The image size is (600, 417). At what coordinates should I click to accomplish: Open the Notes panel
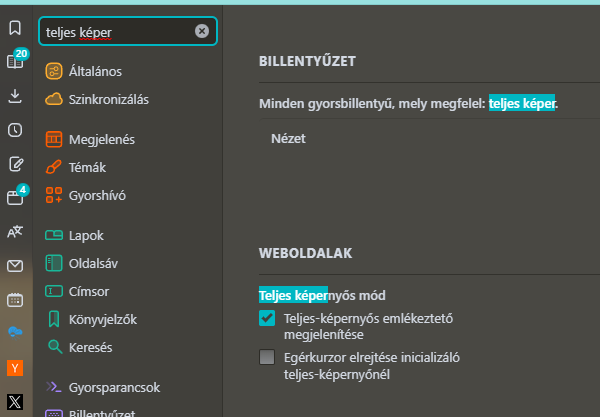(x=15, y=164)
